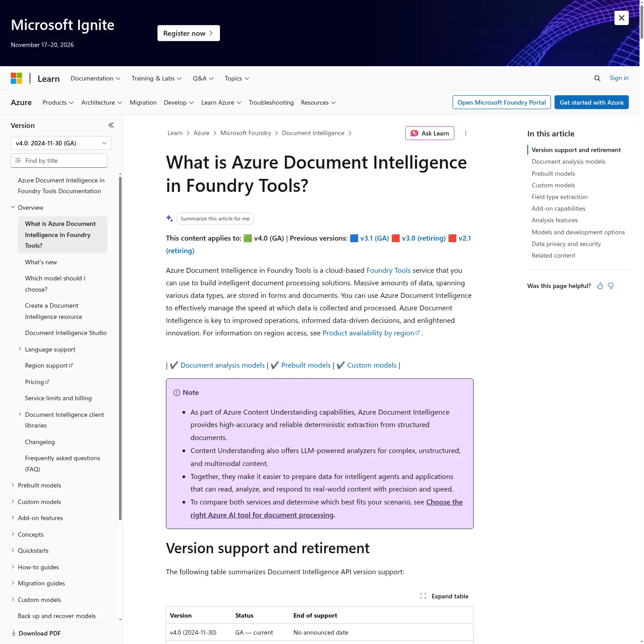The height and width of the screenshot is (644, 644).
Task: Open the Develop dropdown menu
Action: click(x=179, y=102)
